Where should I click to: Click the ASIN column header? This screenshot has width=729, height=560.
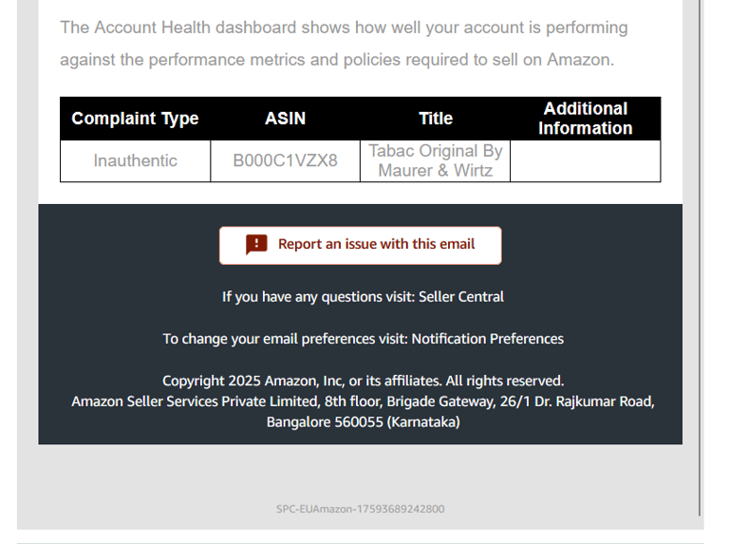click(285, 119)
